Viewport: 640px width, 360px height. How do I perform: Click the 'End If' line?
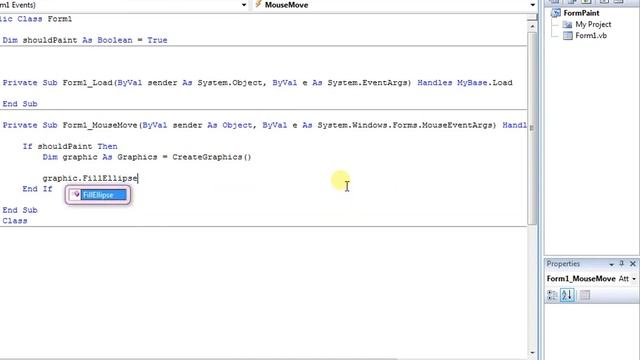tap(38, 189)
